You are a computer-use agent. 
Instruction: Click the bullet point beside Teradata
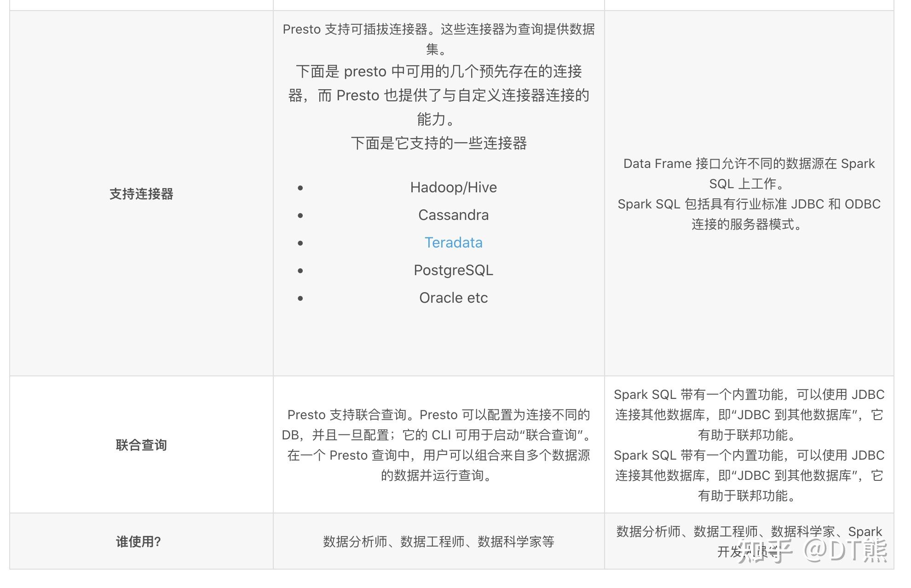click(x=300, y=243)
